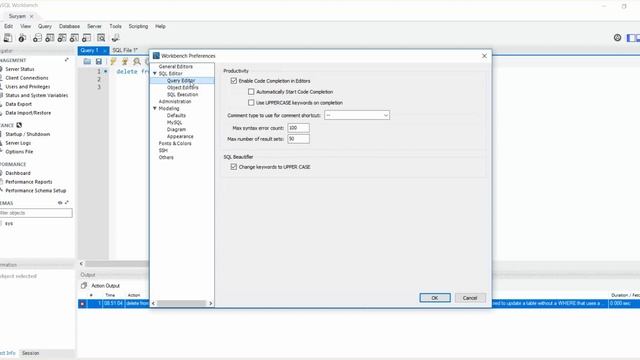Switch to SQL File 1 tab
This screenshot has height=360, width=640.
[125, 51]
